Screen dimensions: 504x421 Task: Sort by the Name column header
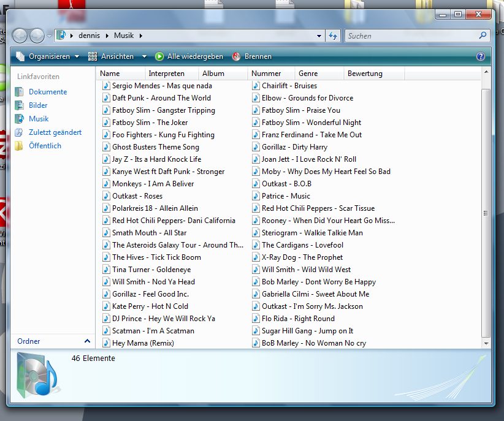click(x=121, y=74)
